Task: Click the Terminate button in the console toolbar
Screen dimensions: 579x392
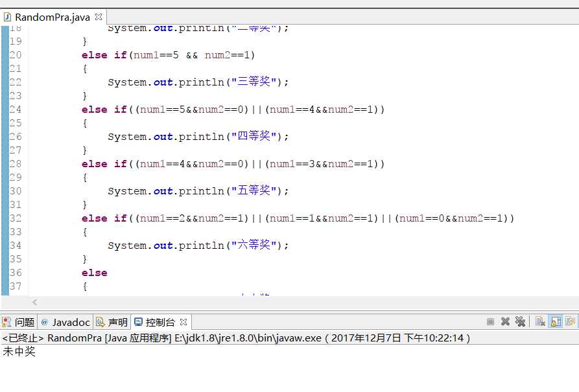Action: (490, 322)
